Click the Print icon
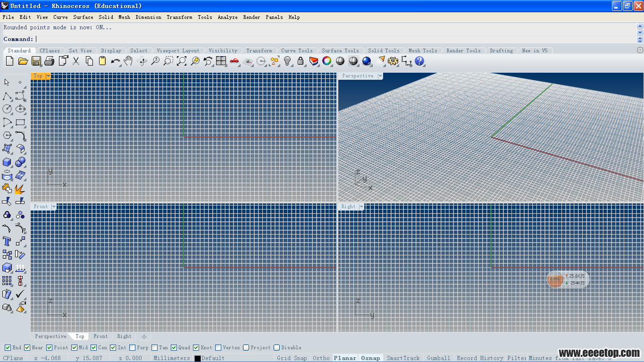The width and height of the screenshot is (644, 362). (49, 61)
